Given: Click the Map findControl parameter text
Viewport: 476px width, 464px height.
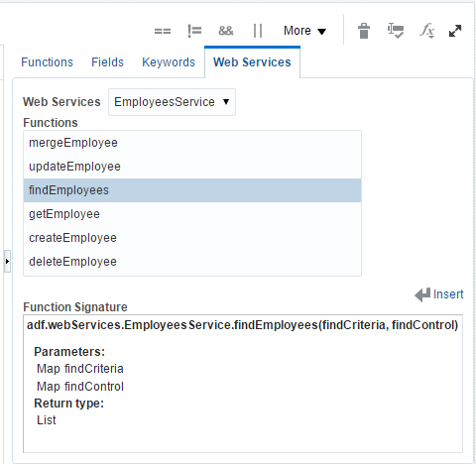Looking at the screenshot, I should 80,386.
